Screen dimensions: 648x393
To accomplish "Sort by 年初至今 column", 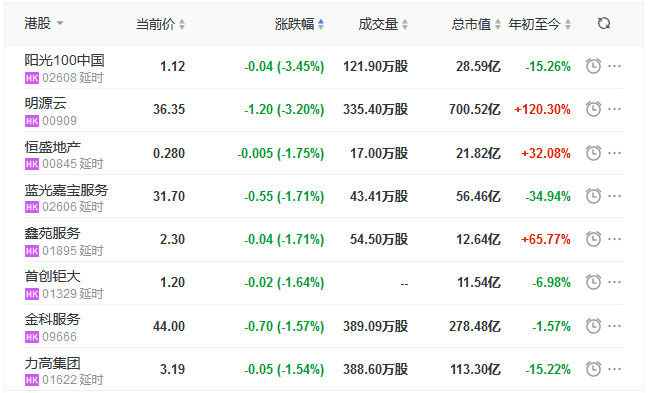I will [x=540, y=24].
